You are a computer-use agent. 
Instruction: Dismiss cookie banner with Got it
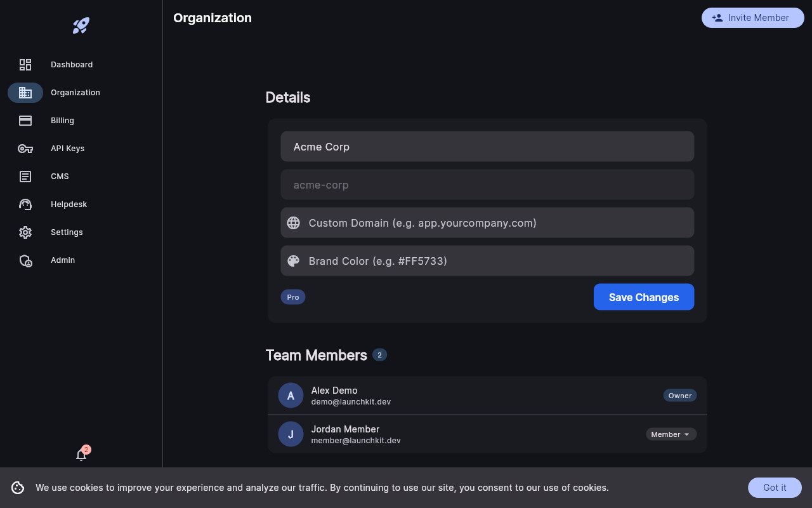click(775, 488)
